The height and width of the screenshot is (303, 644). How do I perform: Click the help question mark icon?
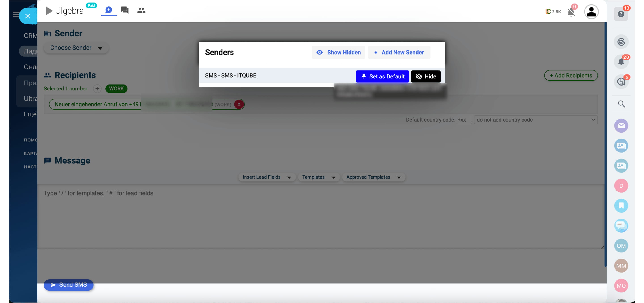tap(621, 14)
